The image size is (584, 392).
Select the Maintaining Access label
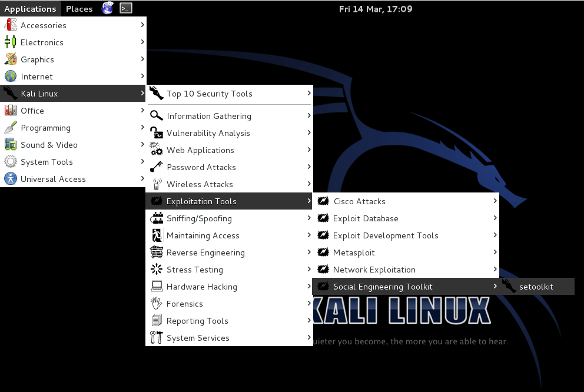(203, 235)
